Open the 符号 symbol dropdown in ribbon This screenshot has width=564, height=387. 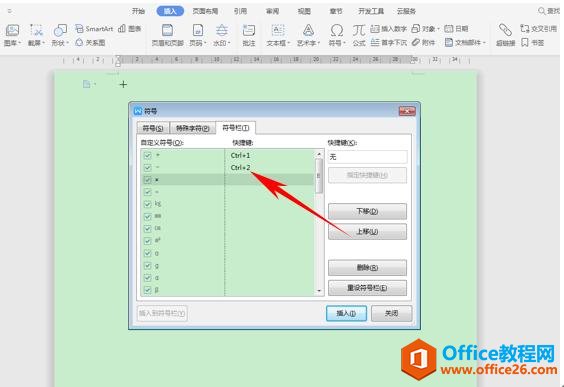click(344, 43)
